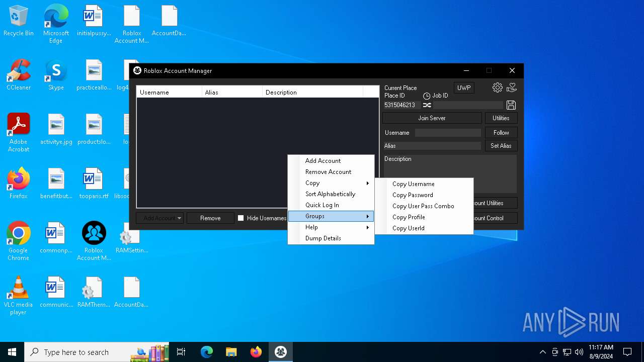Image resolution: width=644 pixels, height=362 pixels.
Task: Open the RAMSettings desktop file
Action: pos(131,238)
